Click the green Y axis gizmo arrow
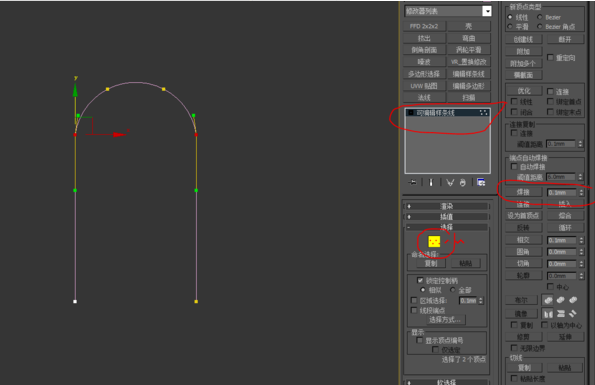This screenshot has height=385, width=595. coord(75,90)
